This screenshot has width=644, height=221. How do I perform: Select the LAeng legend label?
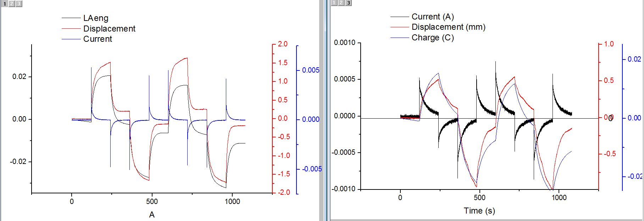96,18
